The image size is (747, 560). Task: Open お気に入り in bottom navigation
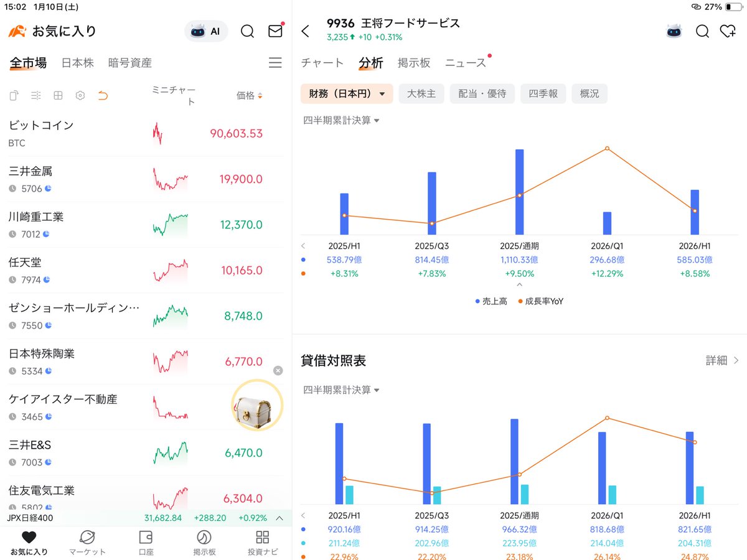click(x=29, y=543)
